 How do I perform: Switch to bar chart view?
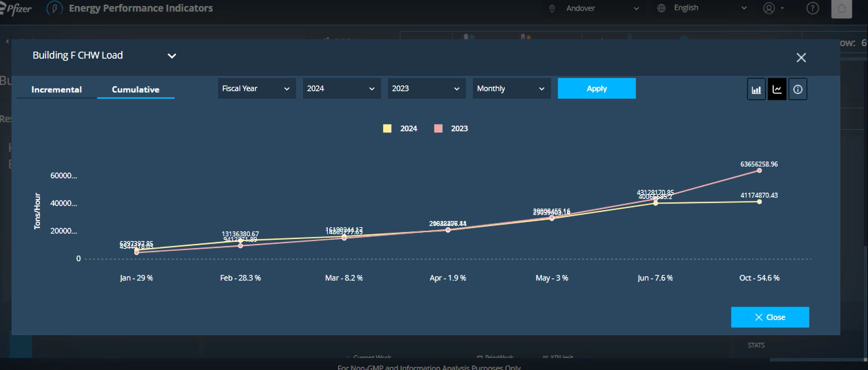(756, 89)
